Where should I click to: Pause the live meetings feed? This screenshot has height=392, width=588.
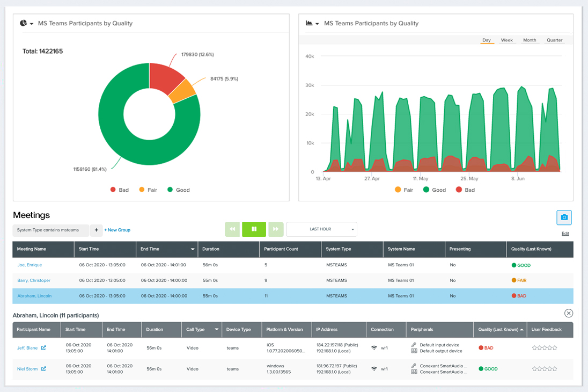pos(254,229)
